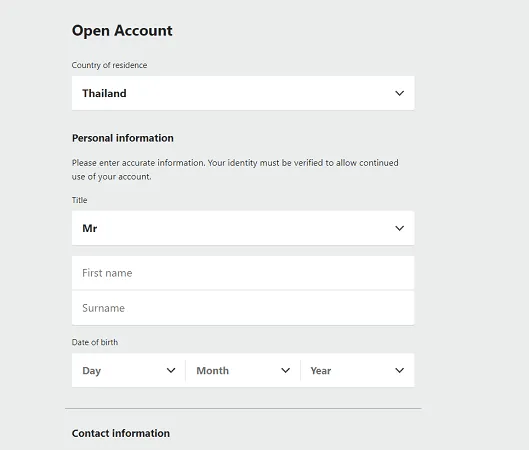Click the chevron next to Year
The height and width of the screenshot is (450, 529).
(x=399, y=370)
